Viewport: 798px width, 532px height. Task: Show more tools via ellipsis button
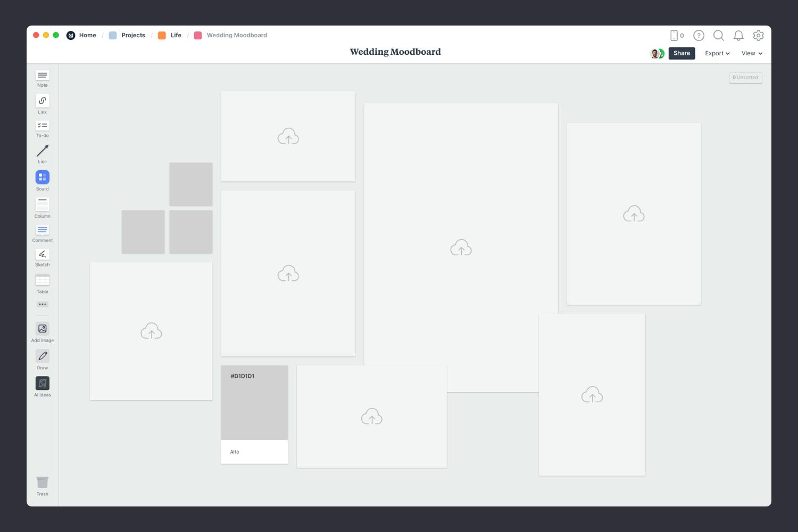point(43,304)
